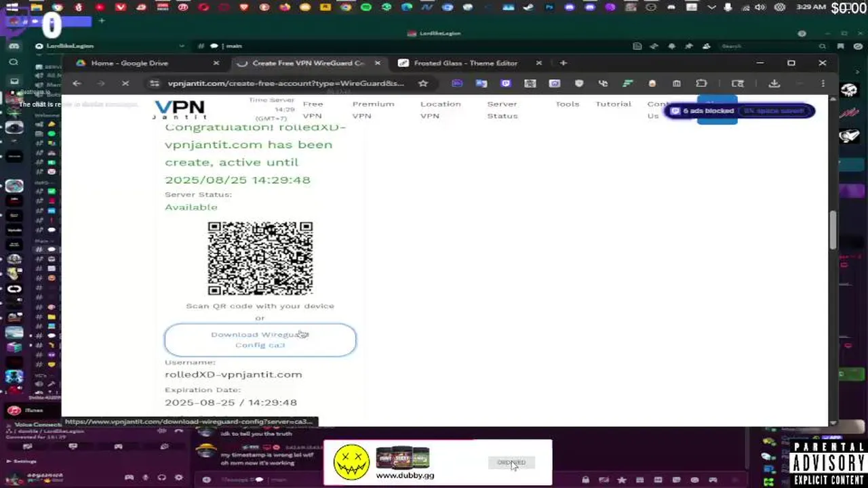Click the 3:29 AM system clock

pyautogui.click(x=810, y=7)
